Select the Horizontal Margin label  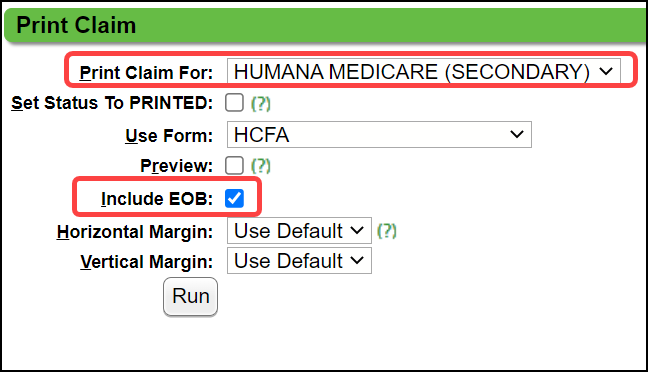135,232
